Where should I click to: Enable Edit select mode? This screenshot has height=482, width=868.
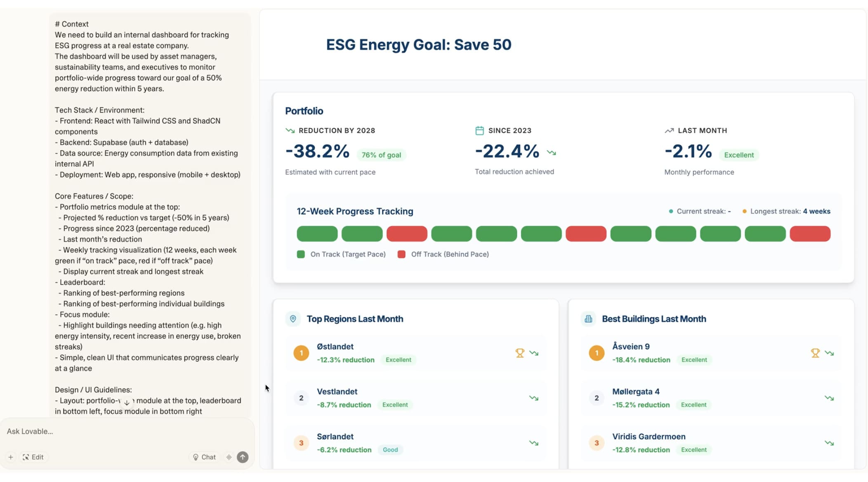(x=33, y=457)
